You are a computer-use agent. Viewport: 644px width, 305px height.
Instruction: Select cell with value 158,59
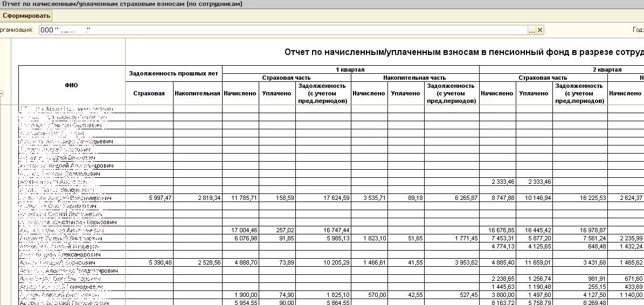point(277,198)
